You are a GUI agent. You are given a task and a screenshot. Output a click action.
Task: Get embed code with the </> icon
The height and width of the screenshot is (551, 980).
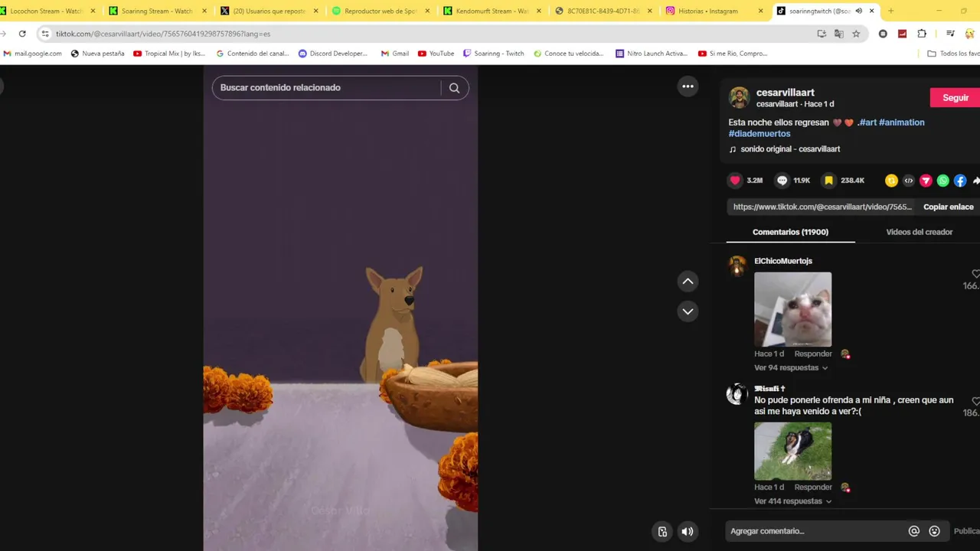(909, 181)
